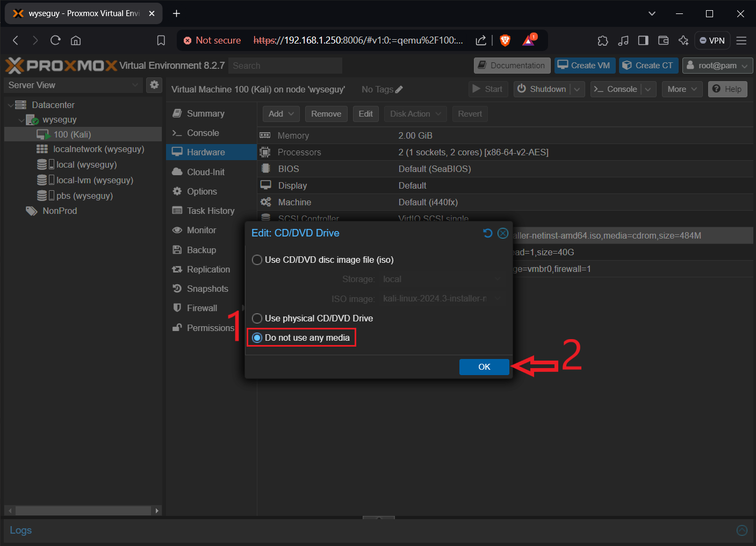Open Brave Wallet icon
Viewport: 756px width, 546px height.
pos(663,40)
